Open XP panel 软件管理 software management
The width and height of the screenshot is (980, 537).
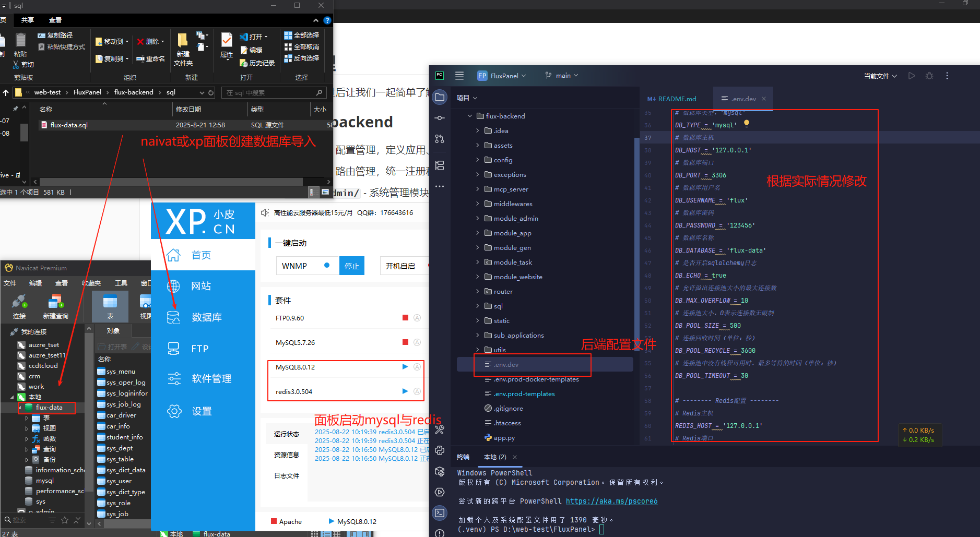point(211,379)
